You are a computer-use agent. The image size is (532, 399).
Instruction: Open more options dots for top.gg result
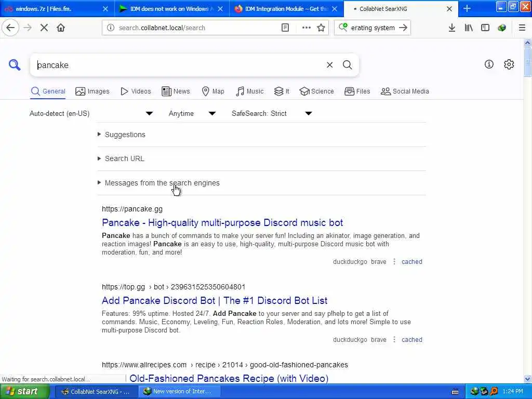[x=394, y=340]
